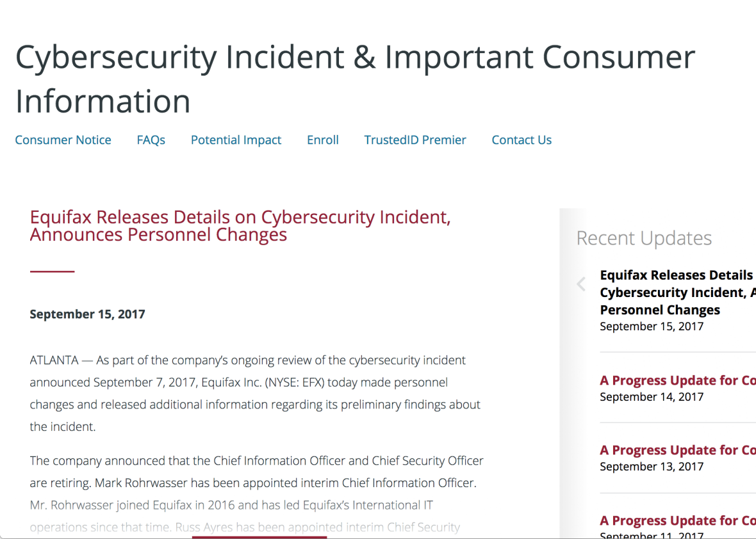
Task: Click the ATLANTA opening paragraph text
Action: [254, 393]
